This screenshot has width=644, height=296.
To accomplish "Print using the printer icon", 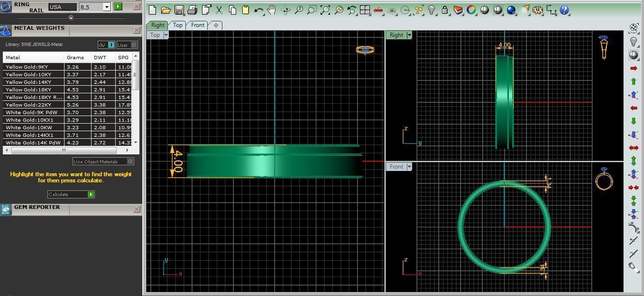I will [193, 9].
